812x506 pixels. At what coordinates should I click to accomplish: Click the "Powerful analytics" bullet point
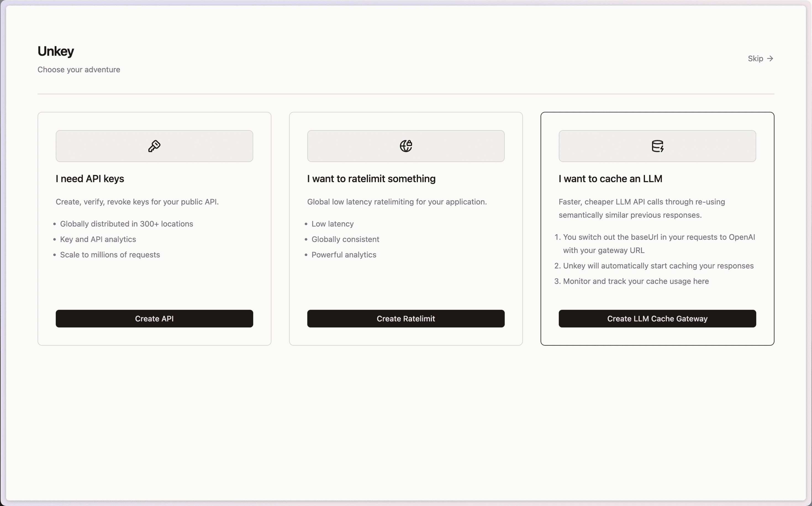coord(344,255)
